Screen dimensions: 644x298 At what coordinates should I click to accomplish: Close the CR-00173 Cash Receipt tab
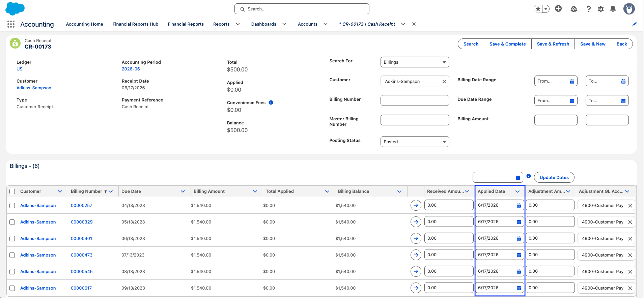point(414,24)
